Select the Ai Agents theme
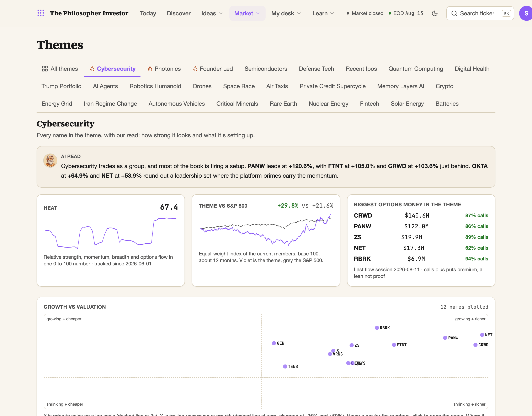Image resolution: width=532 pixels, height=416 pixels. tap(105, 86)
